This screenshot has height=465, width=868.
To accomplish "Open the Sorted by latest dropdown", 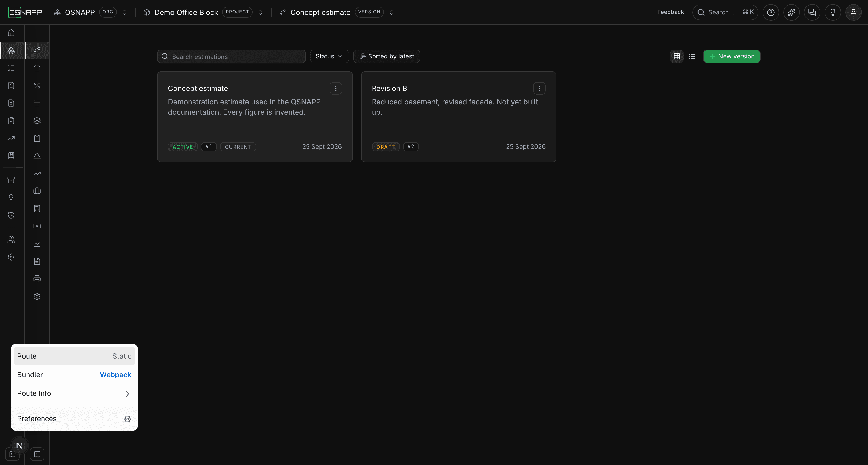I will click(x=386, y=56).
